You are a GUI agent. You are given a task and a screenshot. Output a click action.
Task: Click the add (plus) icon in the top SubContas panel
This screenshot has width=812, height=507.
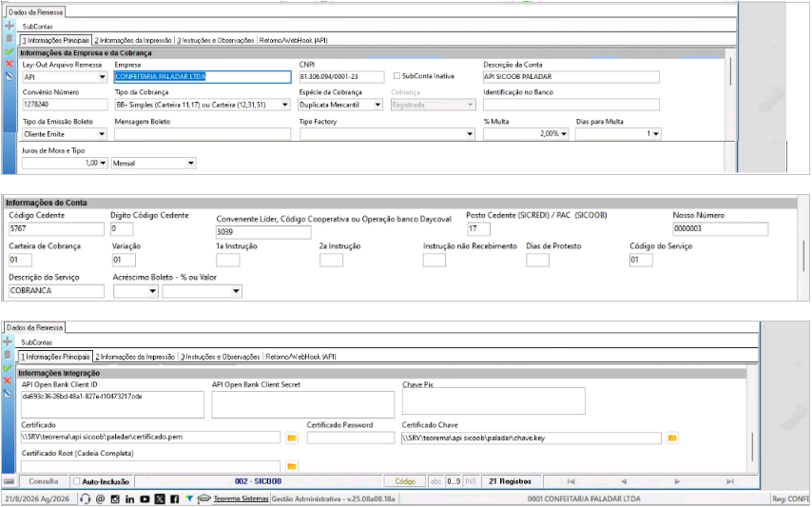point(9,26)
